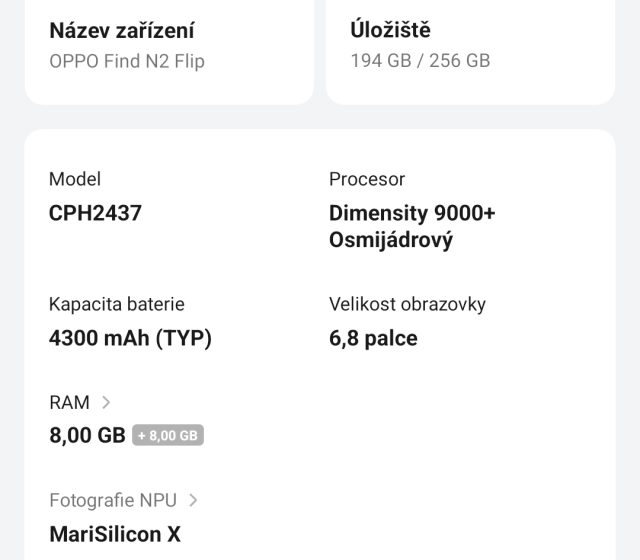Tap the CPH2437 model number
The image size is (640, 560).
click(95, 213)
